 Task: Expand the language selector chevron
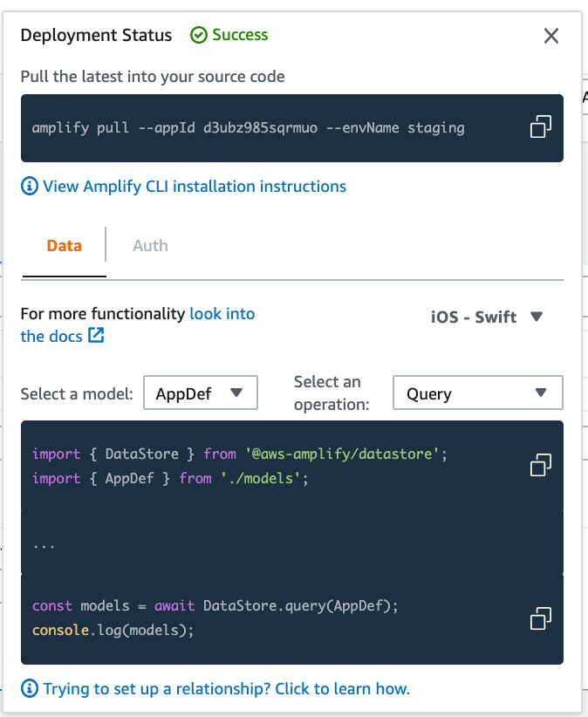pos(535,317)
